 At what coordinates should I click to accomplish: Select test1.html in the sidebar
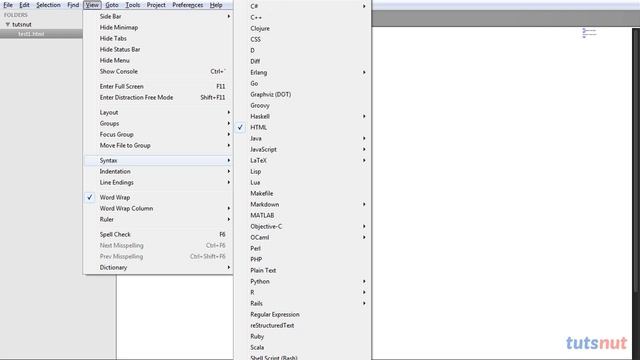[x=31, y=34]
